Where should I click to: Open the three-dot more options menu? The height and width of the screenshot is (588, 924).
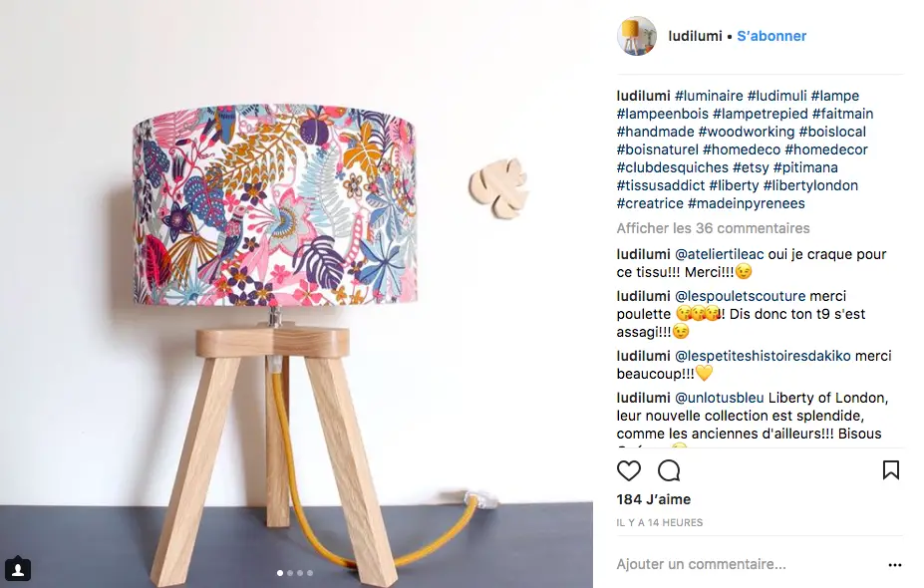pyautogui.click(x=894, y=564)
